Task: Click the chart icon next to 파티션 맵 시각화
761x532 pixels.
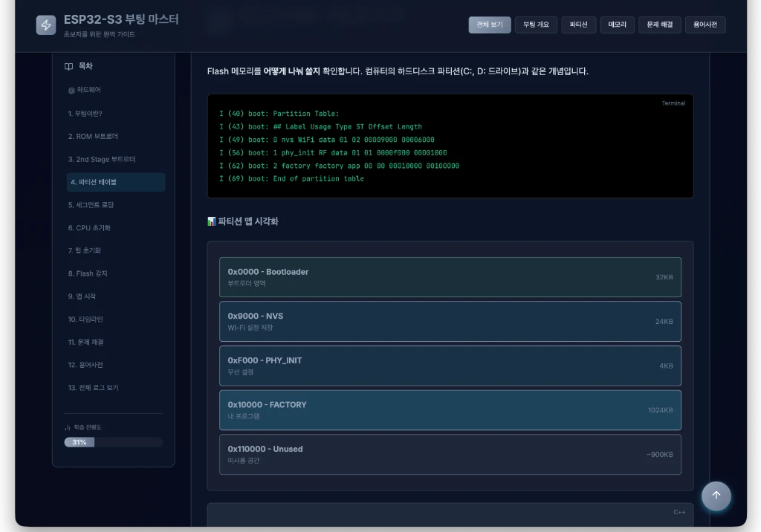Action: pos(211,221)
